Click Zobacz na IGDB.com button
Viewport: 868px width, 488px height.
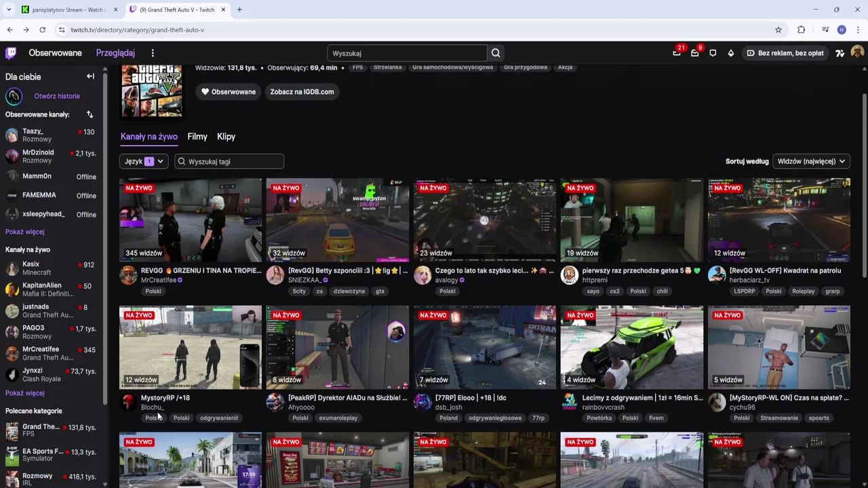pyautogui.click(x=302, y=91)
